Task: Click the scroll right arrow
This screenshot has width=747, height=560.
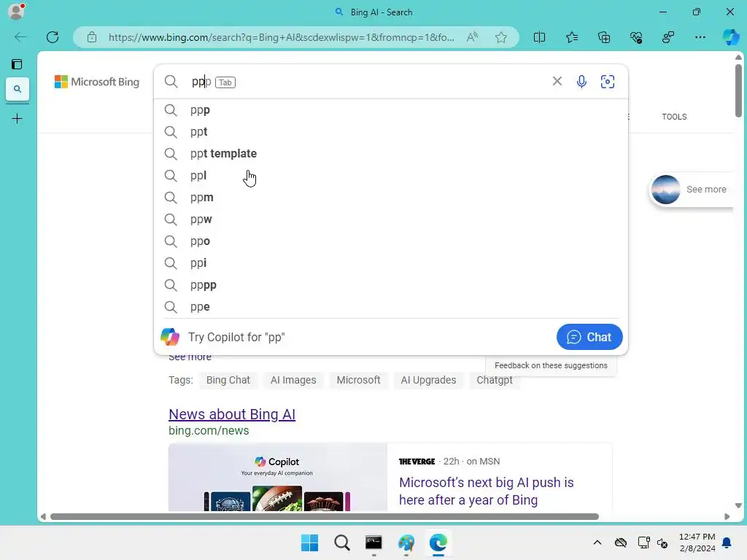Action: tap(727, 517)
